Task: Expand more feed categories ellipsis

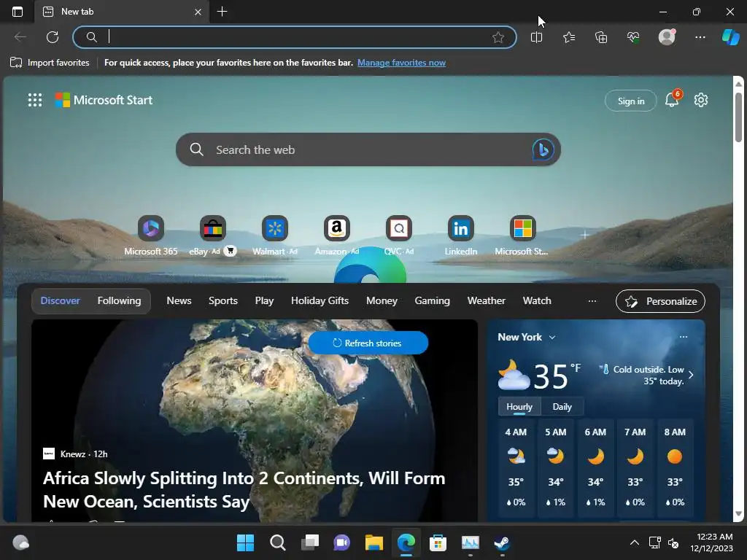Action: coord(592,301)
